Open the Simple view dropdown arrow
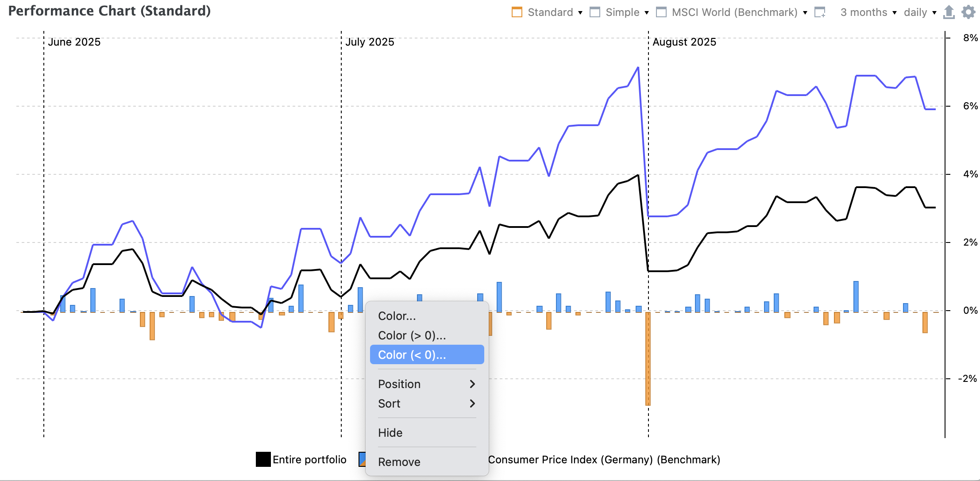The width and height of the screenshot is (980, 481). click(647, 13)
